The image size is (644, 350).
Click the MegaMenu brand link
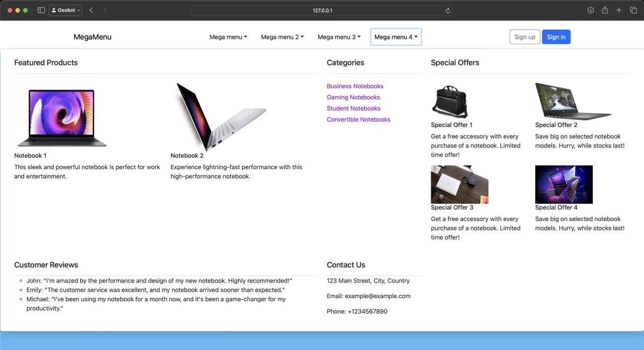(x=93, y=37)
